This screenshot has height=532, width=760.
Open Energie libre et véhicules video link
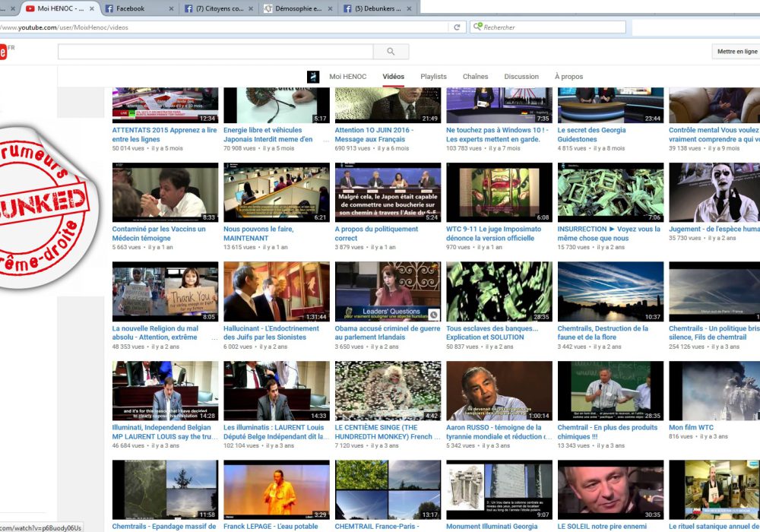[268, 135]
